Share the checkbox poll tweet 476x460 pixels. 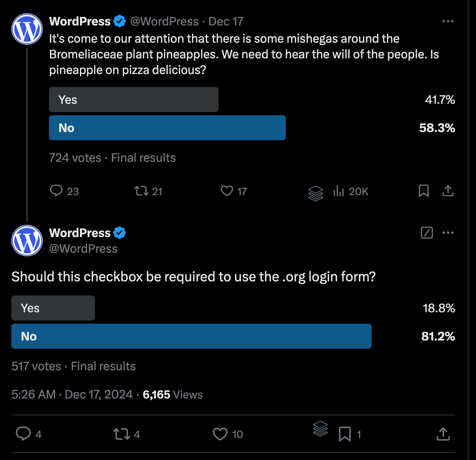[443, 434]
